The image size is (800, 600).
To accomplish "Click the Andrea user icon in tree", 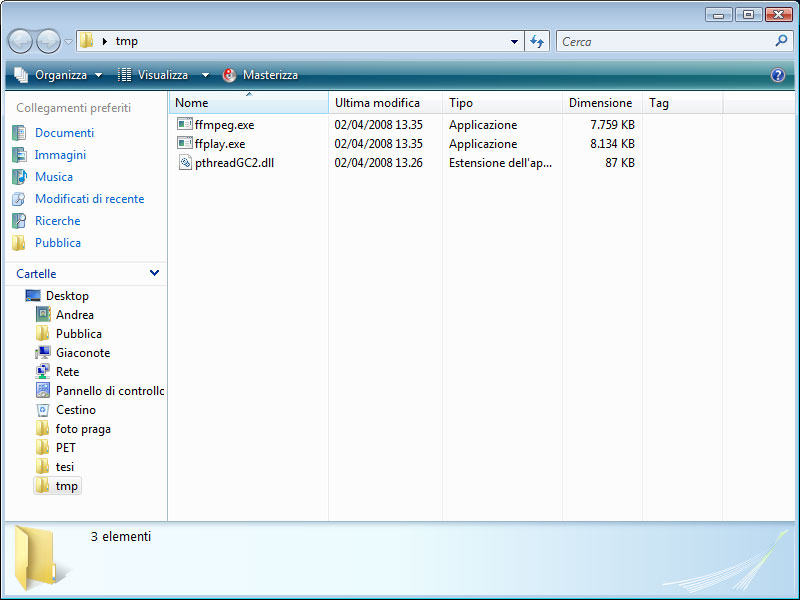I will pyautogui.click(x=43, y=314).
